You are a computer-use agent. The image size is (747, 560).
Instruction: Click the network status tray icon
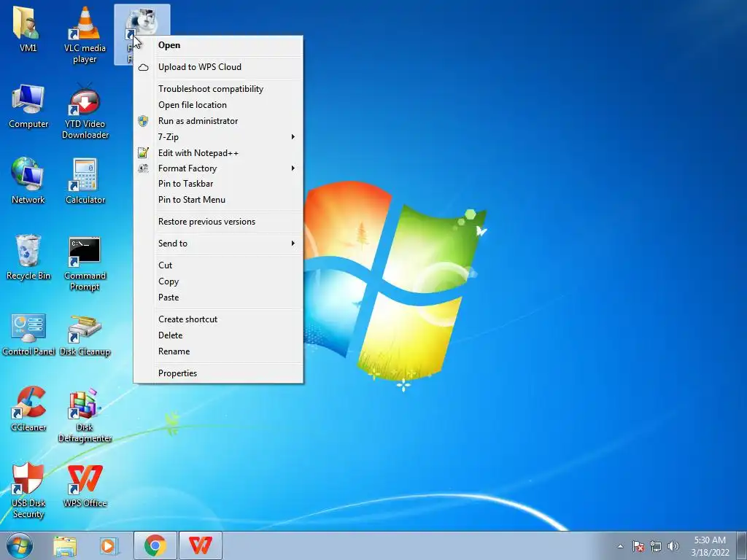(x=656, y=546)
